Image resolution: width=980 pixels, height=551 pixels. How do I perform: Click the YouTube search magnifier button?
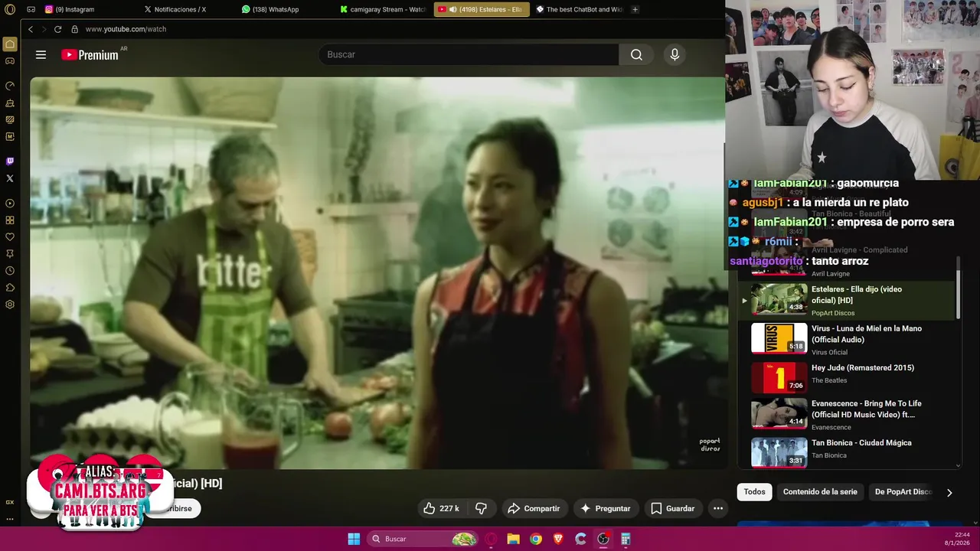pyautogui.click(x=636, y=54)
